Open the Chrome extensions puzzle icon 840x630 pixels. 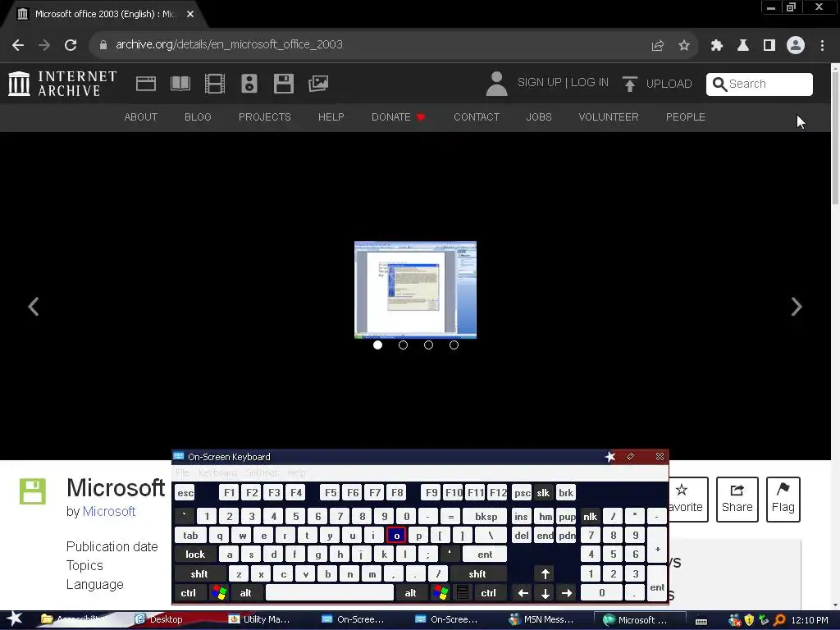click(716, 45)
